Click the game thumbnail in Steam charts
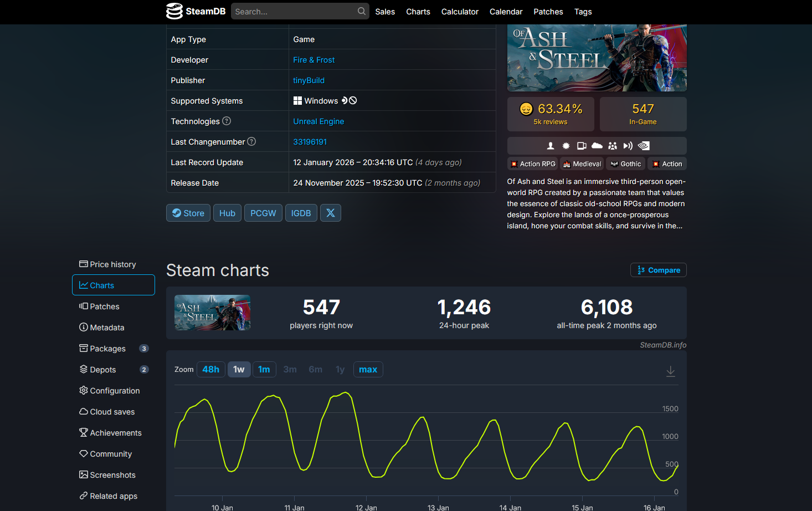This screenshot has width=812, height=511. [x=212, y=313]
